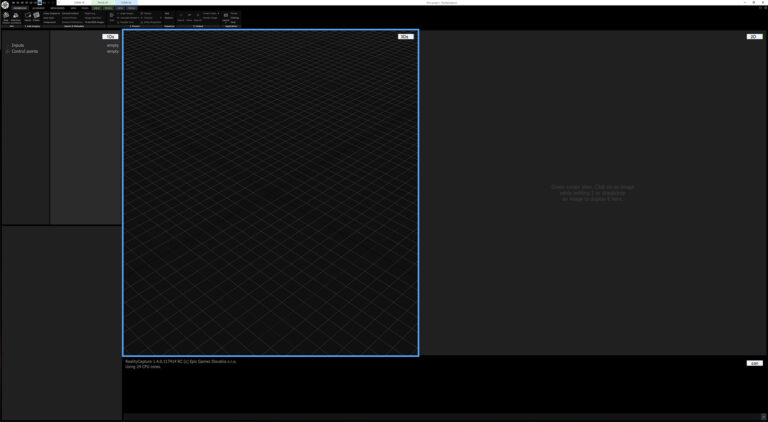The image size is (768, 422).
Task: Click inside the 3D scene grid viewport
Action: coord(270,200)
